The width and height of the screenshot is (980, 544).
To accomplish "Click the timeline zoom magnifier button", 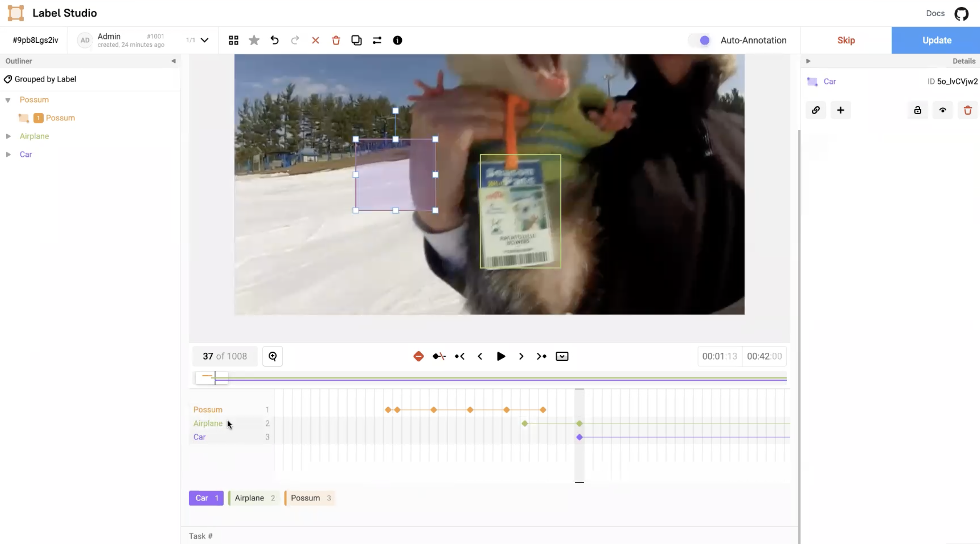I will 272,356.
